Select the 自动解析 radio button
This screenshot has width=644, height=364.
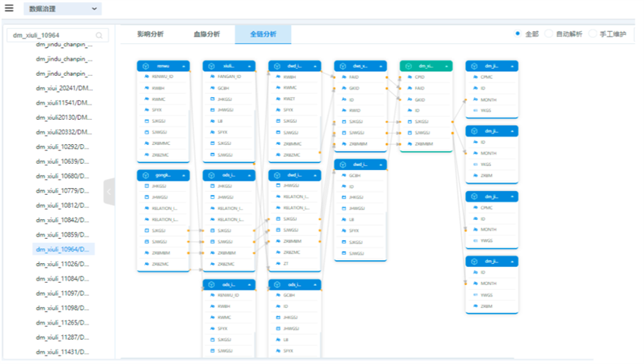click(x=549, y=34)
